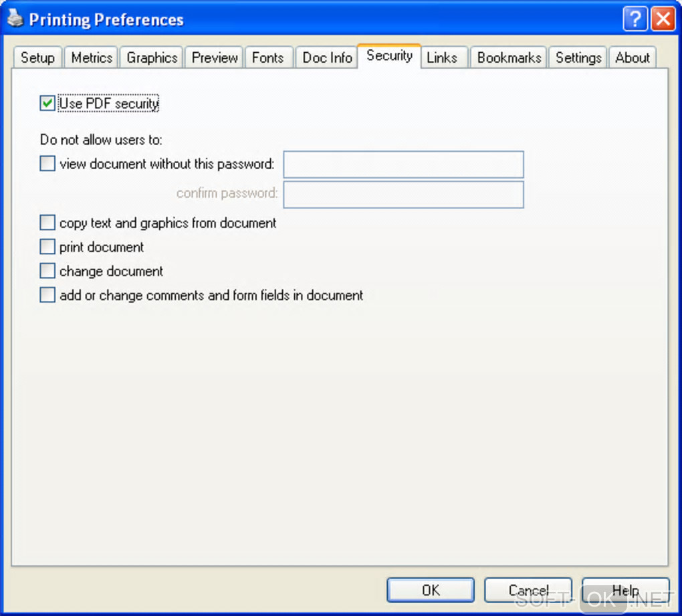682x616 pixels.
Task: Open the Metrics tab
Action: pyautogui.click(x=92, y=58)
